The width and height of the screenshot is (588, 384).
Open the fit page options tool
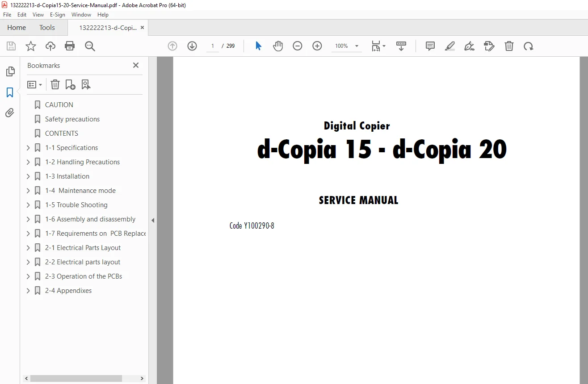pos(378,46)
